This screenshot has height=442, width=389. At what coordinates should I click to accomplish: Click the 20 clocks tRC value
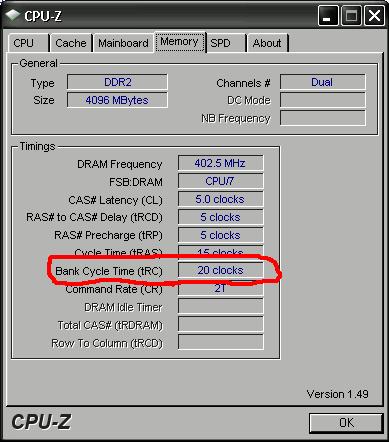[220, 270]
